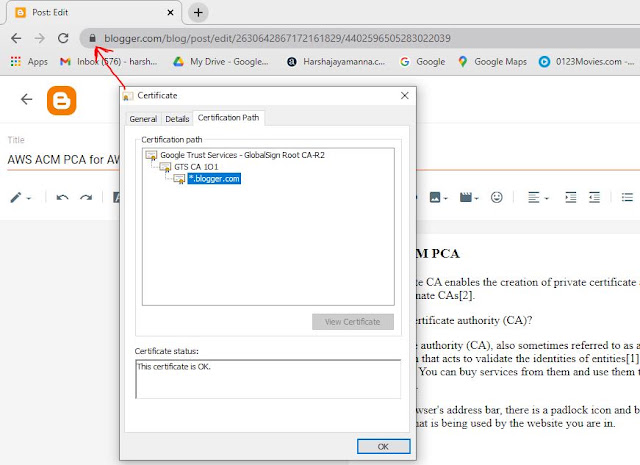Open the Google Maps bookmark
This screenshot has height=465, width=640.
point(492,62)
